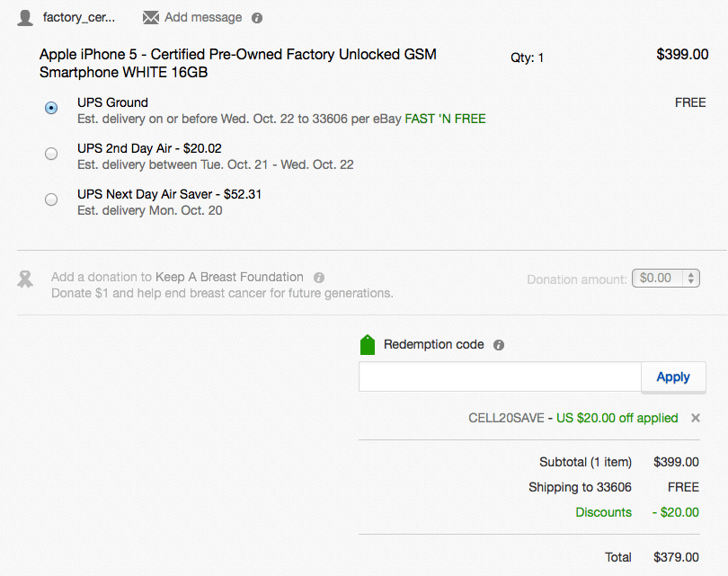Select UPS 2nd Day Air shipping
Image resolution: width=728 pixels, height=576 pixels.
(x=51, y=154)
